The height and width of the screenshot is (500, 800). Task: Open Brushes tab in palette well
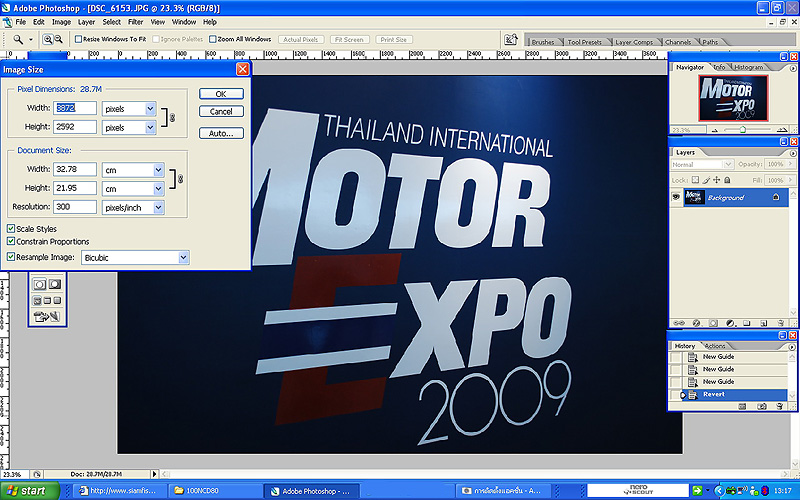point(543,42)
